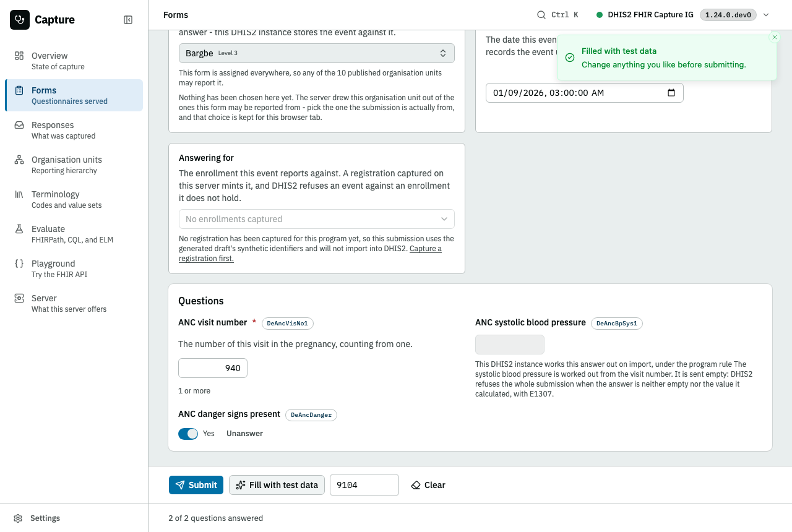The image size is (792, 532).
Task: Click the DeAncVisNo1 code badge
Action: (288, 323)
